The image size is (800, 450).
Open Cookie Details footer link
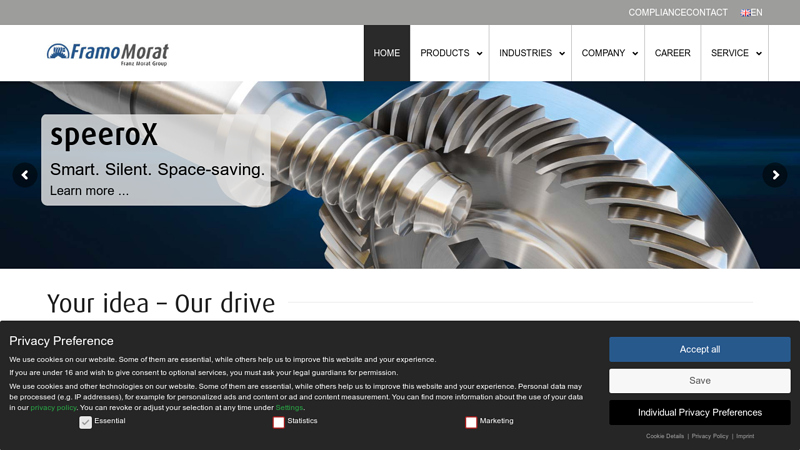click(665, 436)
